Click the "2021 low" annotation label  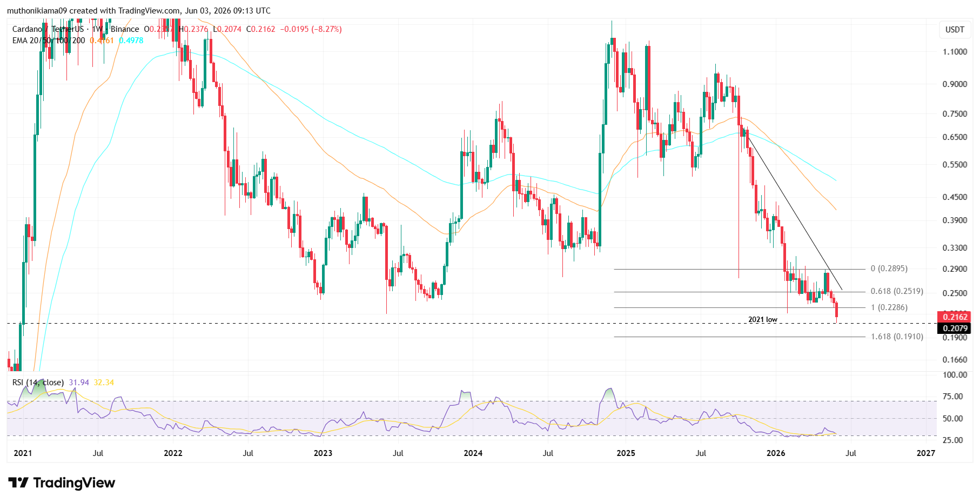coord(763,320)
